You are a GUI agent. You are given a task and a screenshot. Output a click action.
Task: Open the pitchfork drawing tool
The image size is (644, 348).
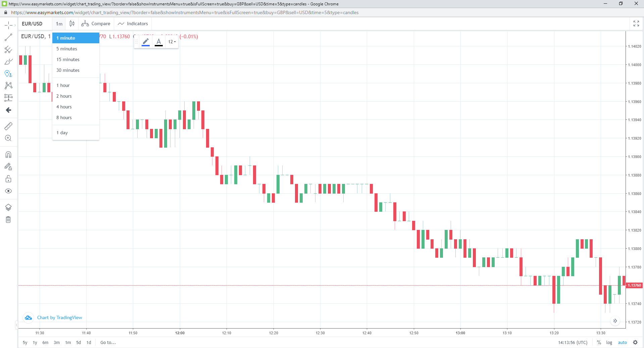(x=8, y=50)
